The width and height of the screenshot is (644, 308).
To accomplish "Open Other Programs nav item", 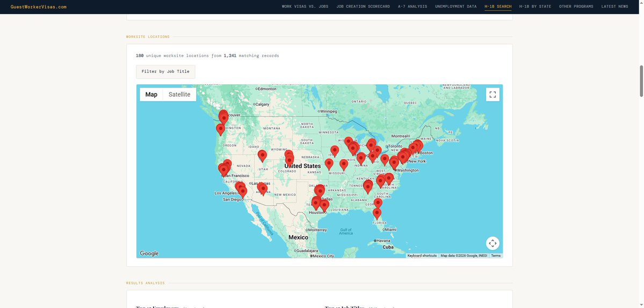I will point(576,6).
